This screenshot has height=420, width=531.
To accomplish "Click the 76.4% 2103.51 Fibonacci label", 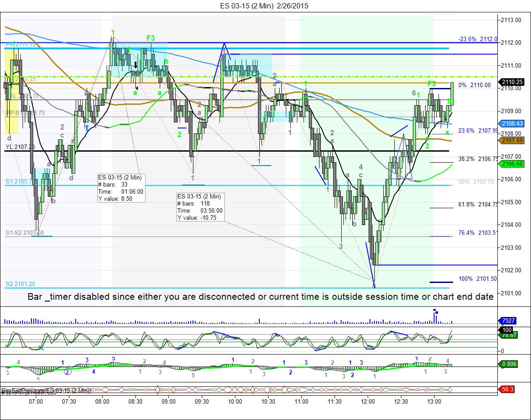I will click(x=478, y=233).
